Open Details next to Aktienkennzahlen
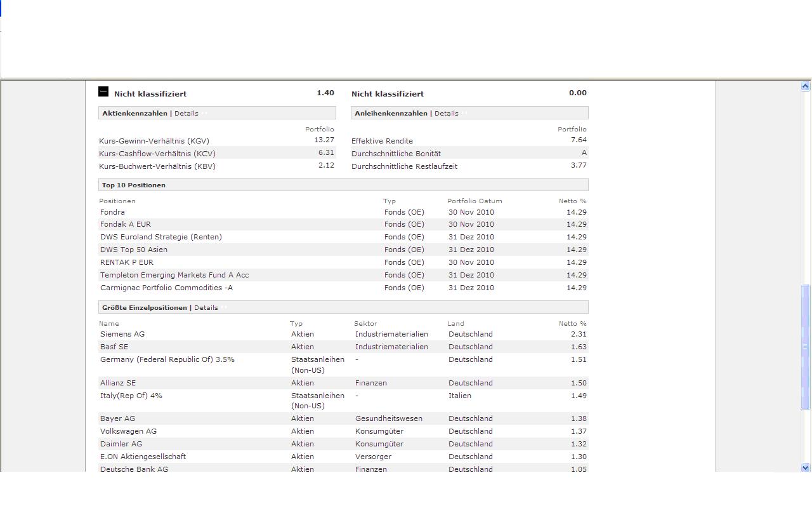This screenshot has width=812, height=508. tap(187, 113)
